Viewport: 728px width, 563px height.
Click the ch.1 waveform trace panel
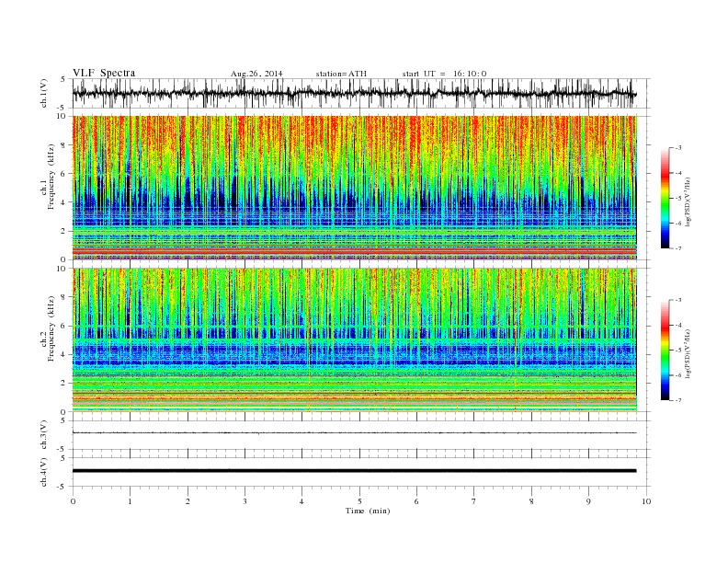point(361,93)
